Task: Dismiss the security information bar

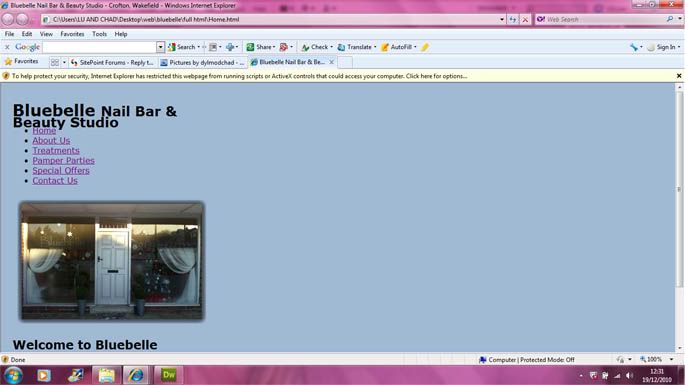Action: [x=679, y=76]
